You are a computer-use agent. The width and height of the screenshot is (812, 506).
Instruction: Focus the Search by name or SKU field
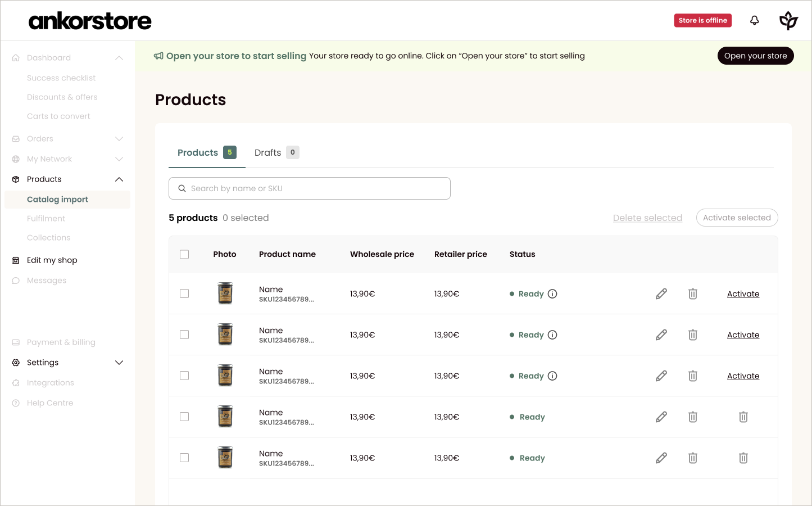pyautogui.click(x=310, y=188)
